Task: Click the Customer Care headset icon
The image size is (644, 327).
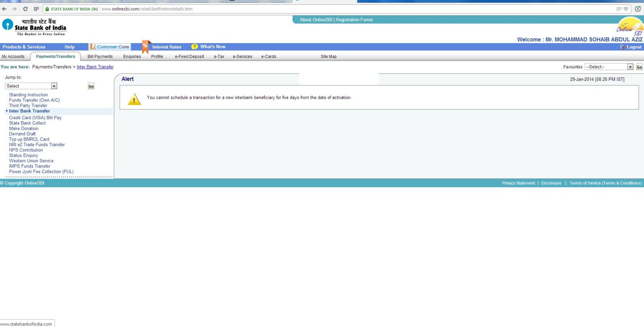Action: click(93, 47)
